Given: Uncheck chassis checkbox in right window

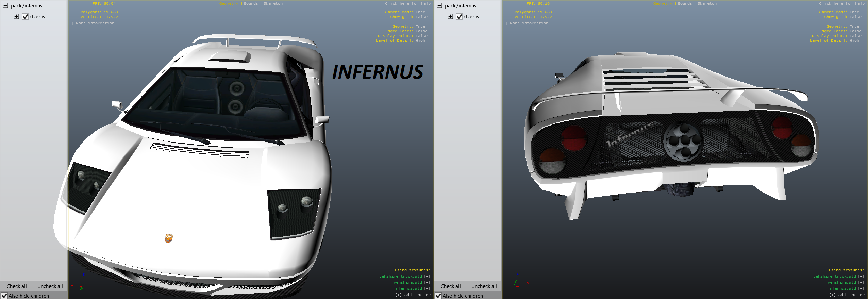Looking at the screenshot, I should [x=459, y=17].
